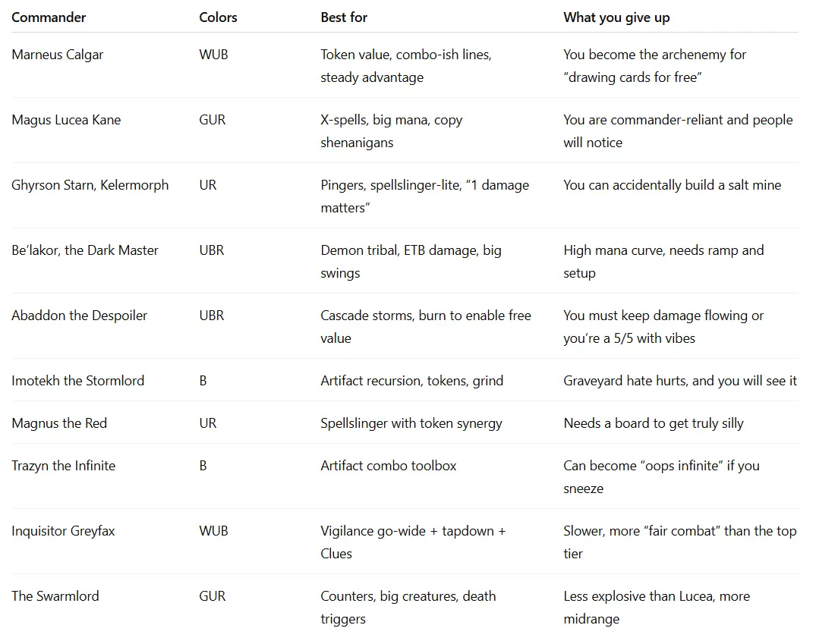
Task: Select the Inquisitor Greyfax commander name
Action: pos(63,531)
